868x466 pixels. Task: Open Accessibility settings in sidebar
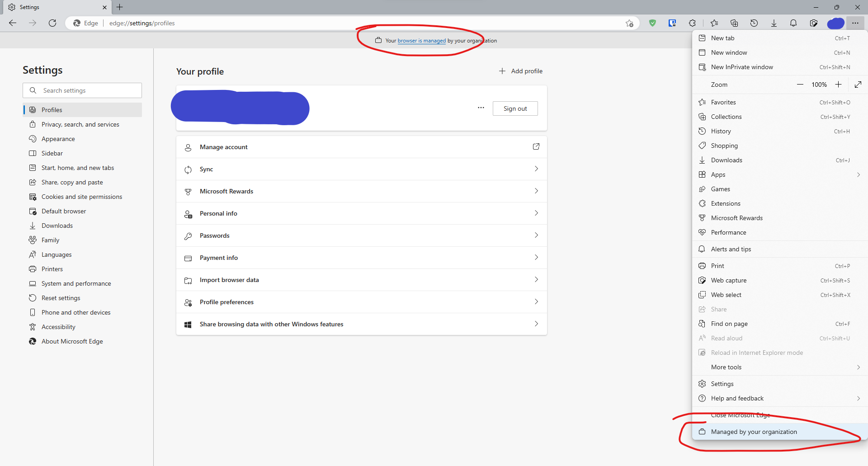click(x=82, y=327)
